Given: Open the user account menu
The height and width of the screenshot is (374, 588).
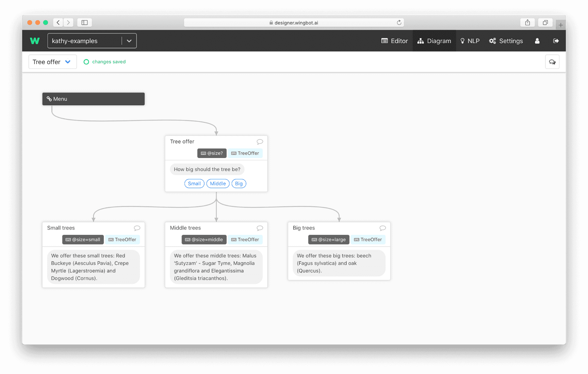Looking at the screenshot, I should click(537, 41).
